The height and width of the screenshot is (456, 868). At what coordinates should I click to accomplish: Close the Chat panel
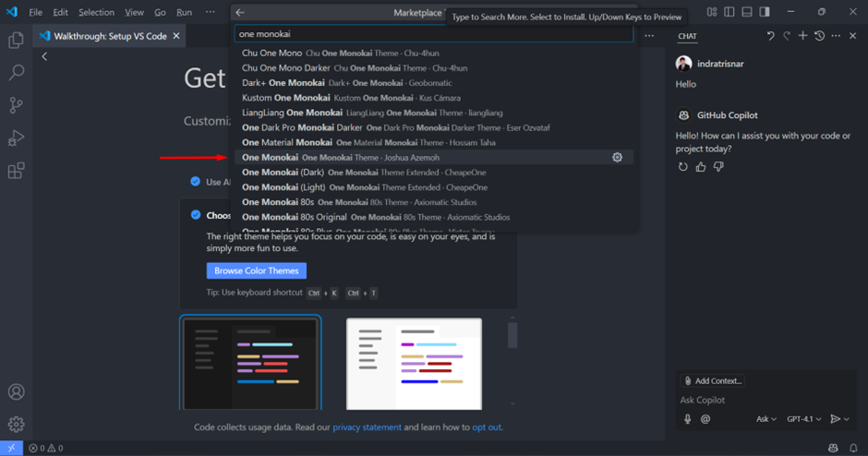coord(853,36)
